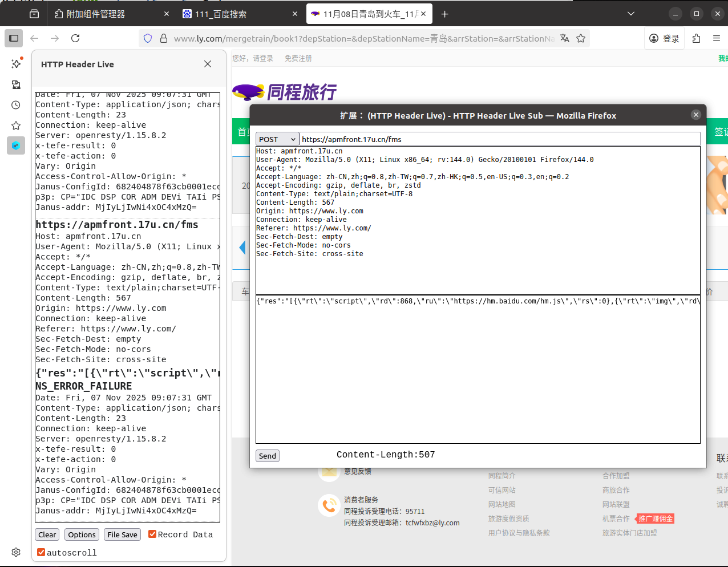728x567 pixels.
Task: Open the POST method dropdown
Action: point(277,139)
